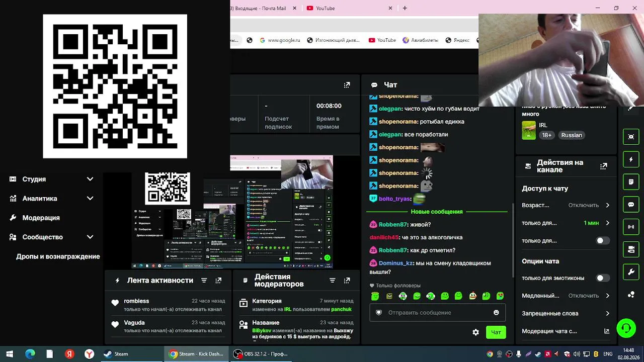The width and height of the screenshot is (644, 362).
Task: Open the channel actions icon in right sidebar
Action: (x=631, y=249)
